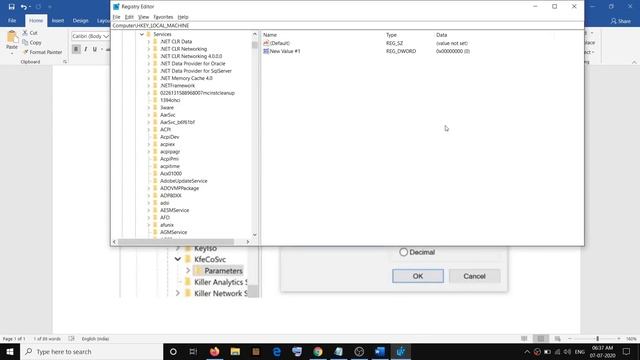This screenshot has width=640, height=360.
Task: Toggle Bold formatting in Word
Action: [76, 49]
